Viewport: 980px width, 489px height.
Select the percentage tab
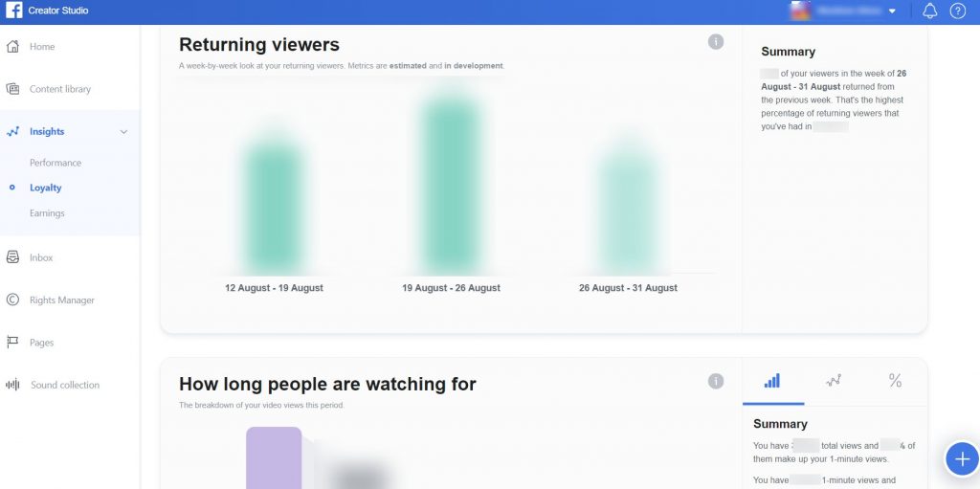click(x=895, y=381)
